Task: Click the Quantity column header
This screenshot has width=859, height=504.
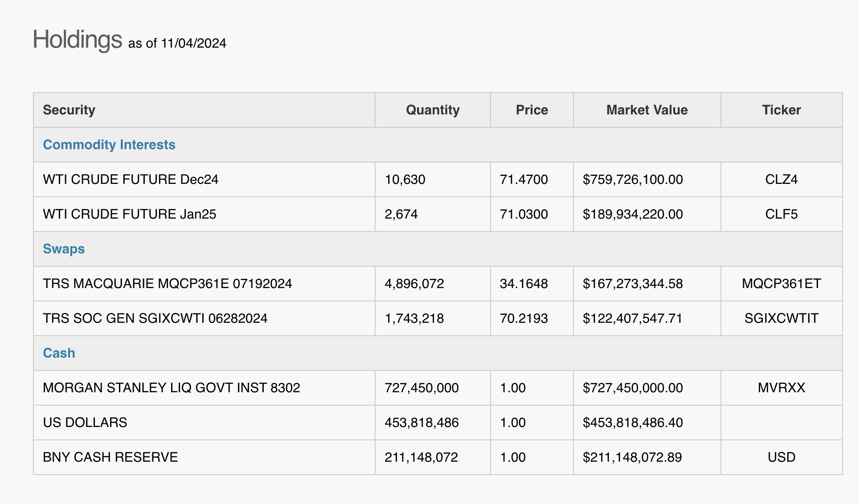Action: 432,110
